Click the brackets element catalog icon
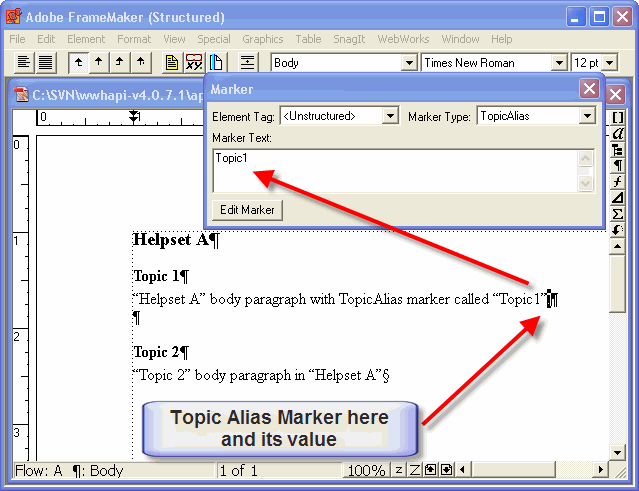Viewport: 639px width, 491px height. (x=618, y=118)
